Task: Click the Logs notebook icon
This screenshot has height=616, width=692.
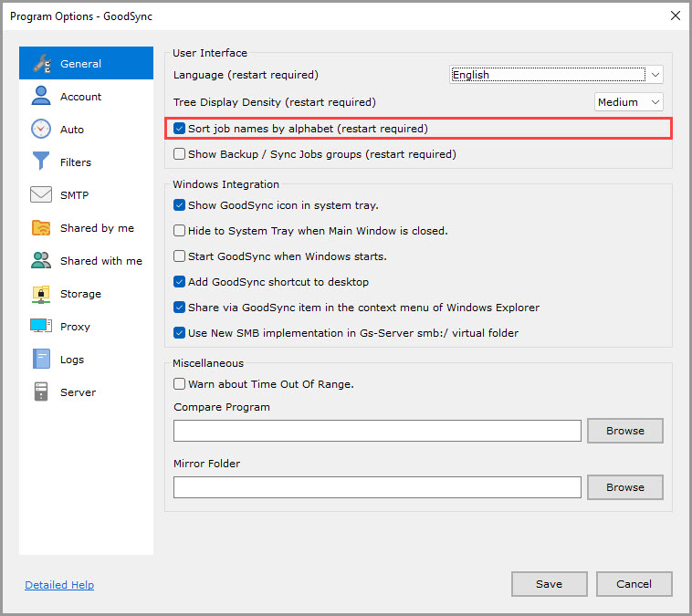Action: coord(41,360)
